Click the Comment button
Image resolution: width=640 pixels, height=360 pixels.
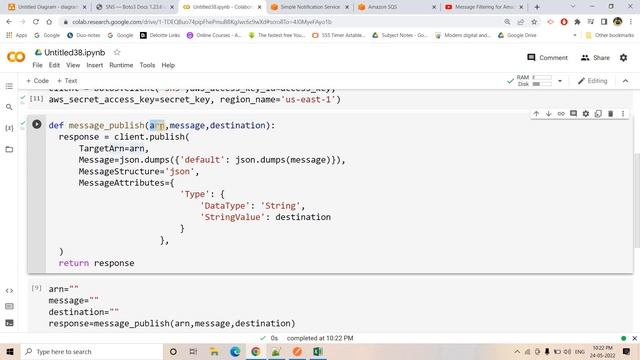tap(547, 58)
